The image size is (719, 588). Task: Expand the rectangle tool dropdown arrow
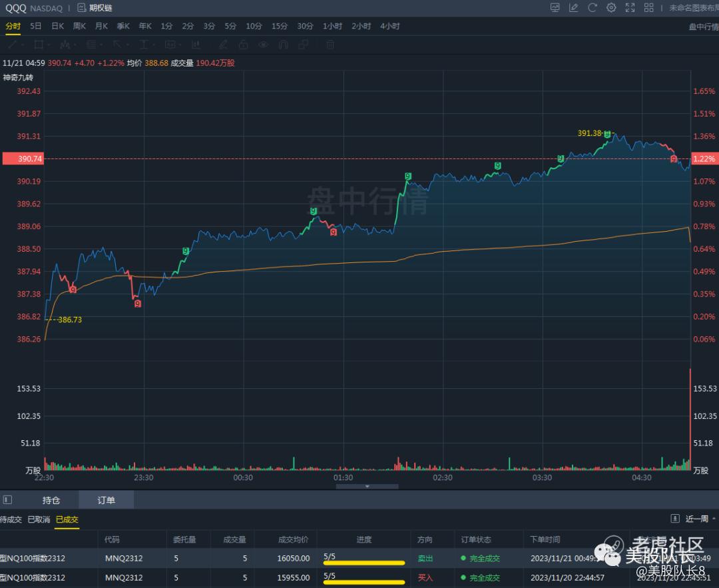coord(49,45)
